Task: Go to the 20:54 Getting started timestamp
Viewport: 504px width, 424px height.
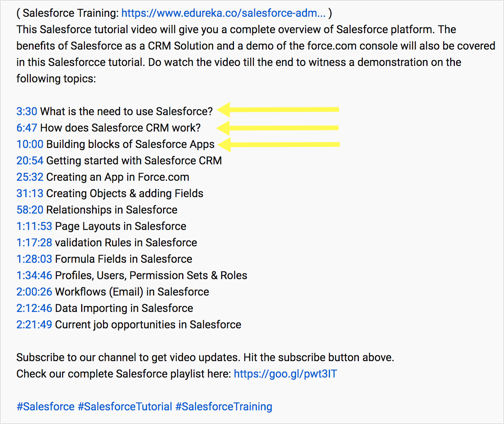Action: (30, 161)
